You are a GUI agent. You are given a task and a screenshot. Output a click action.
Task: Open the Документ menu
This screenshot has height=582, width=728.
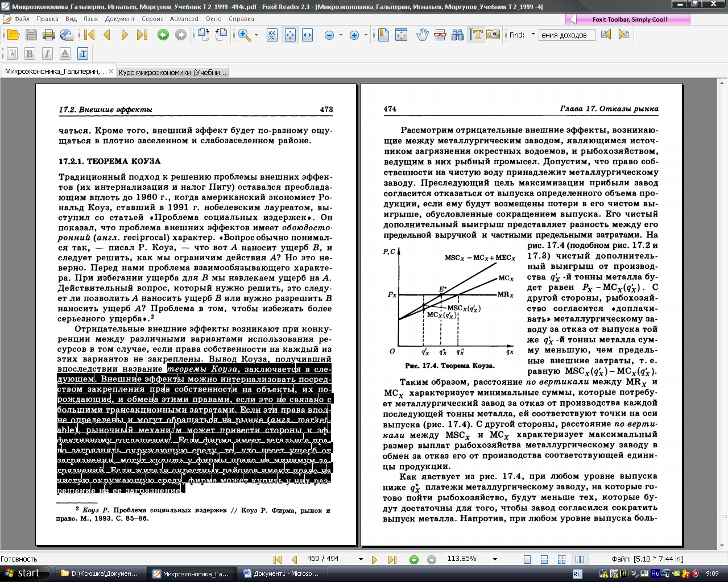pyautogui.click(x=120, y=19)
